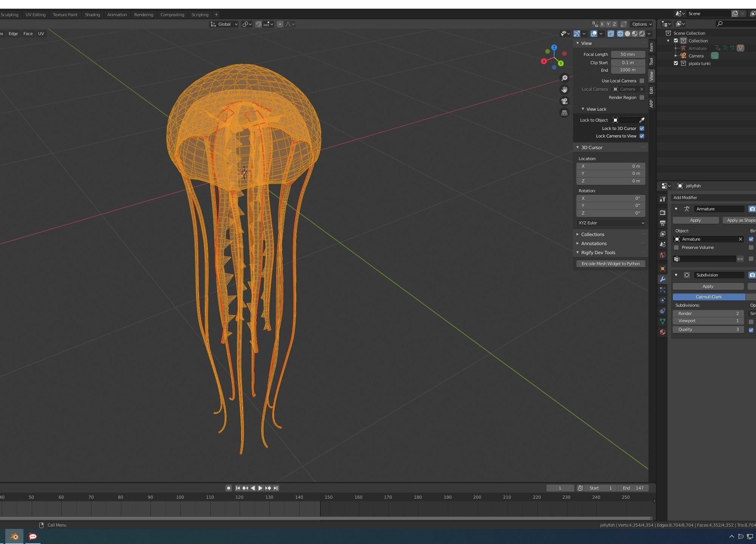
Task: Switch to Texture Paint workspace tab
Action: click(x=65, y=15)
